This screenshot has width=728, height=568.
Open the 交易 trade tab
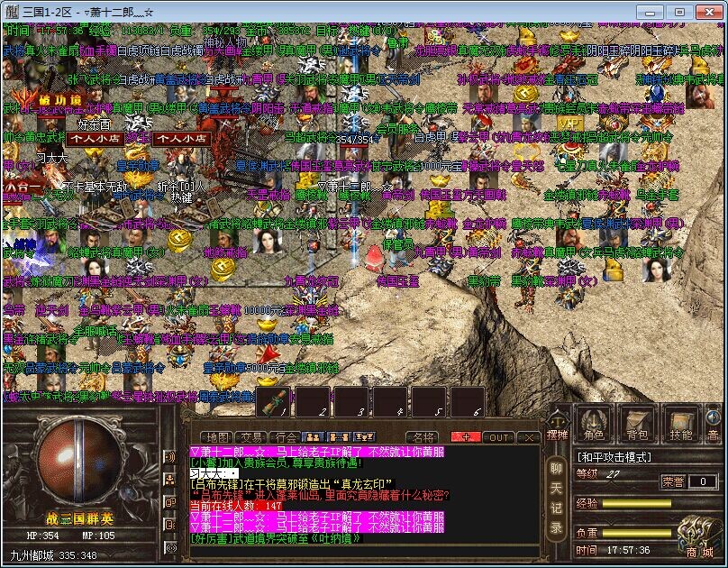coord(252,437)
